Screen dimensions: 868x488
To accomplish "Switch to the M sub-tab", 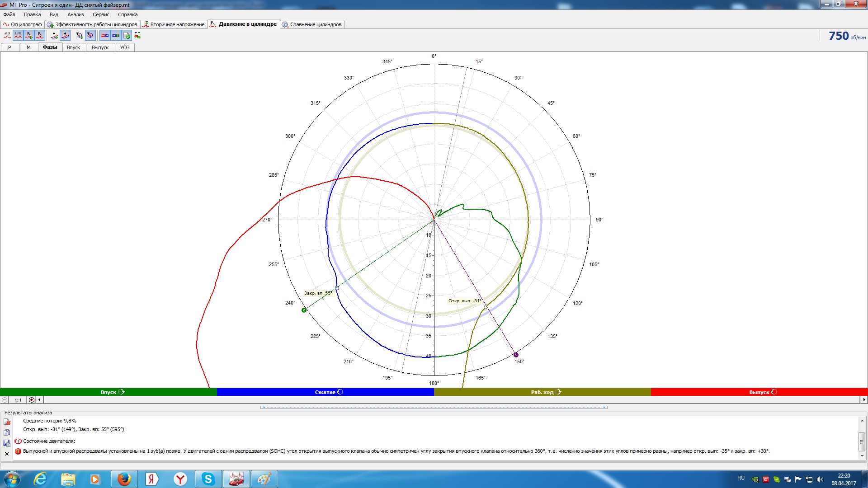I will tap(28, 47).
